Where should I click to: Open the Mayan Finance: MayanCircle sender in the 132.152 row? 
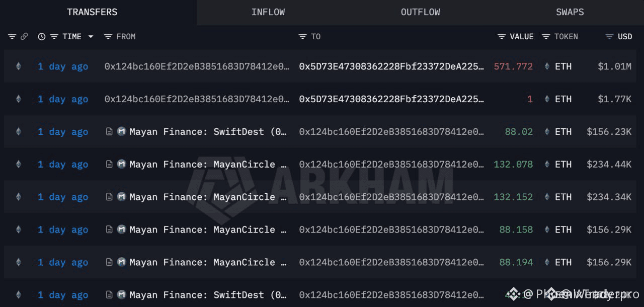(208, 197)
